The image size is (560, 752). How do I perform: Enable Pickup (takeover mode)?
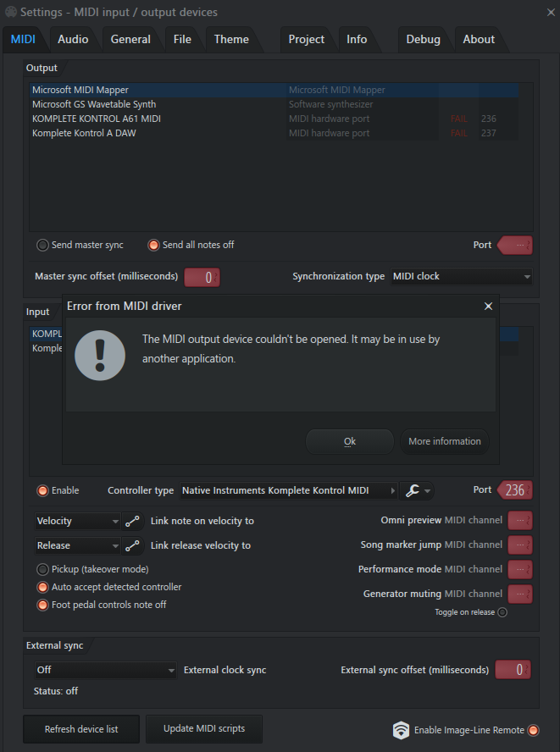click(42, 569)
